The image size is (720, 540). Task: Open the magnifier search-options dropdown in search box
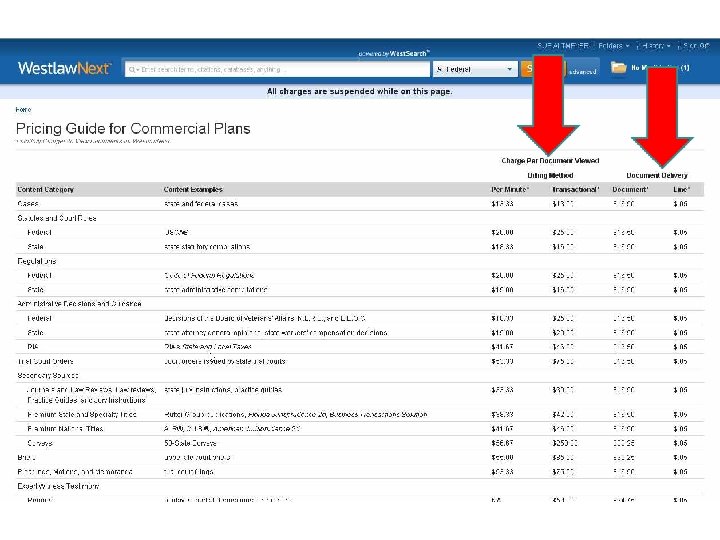pos(133,69)
